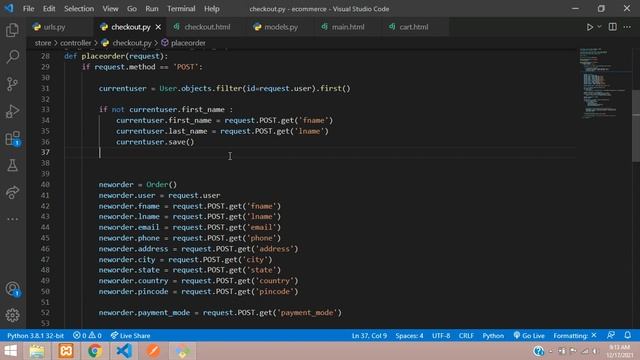Open File Explorer from taskbar
640x360 pixels.
(x=37, y=351)
